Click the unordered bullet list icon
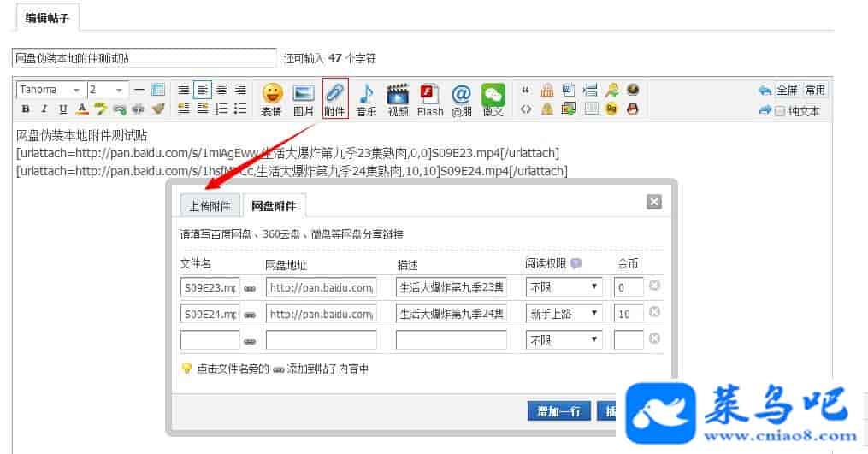The height and width of the screenshot is (454, 868). [x=240, y=108]
